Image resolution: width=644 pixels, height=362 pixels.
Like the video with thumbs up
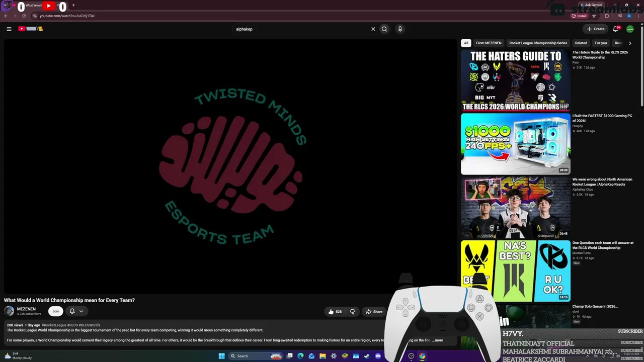pyautogui.click(x=335, y=312)
